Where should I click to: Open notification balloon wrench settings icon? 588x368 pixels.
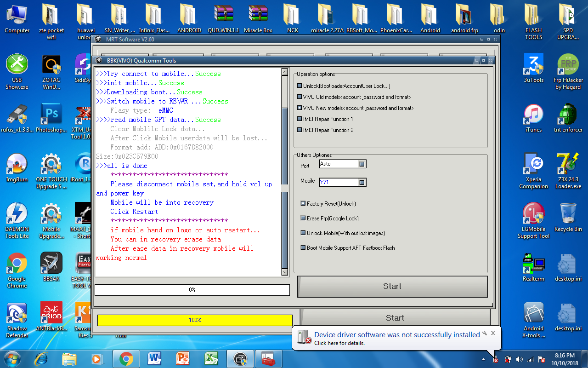coord(484,333)
